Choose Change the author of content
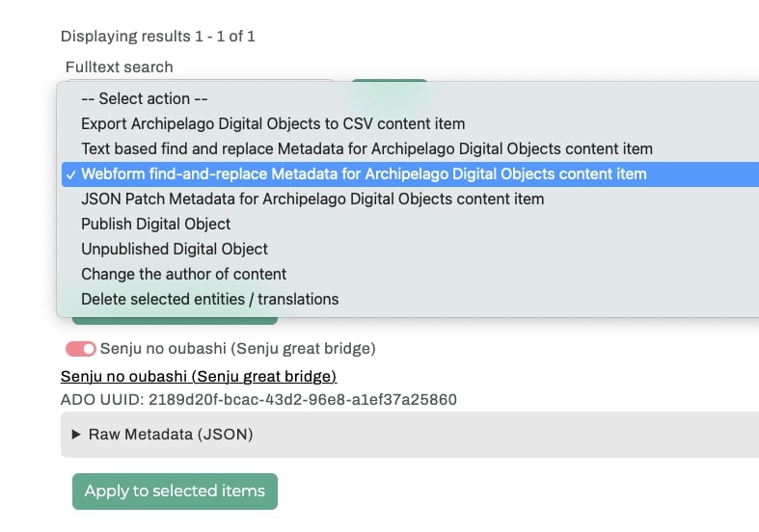 [183, 274]
